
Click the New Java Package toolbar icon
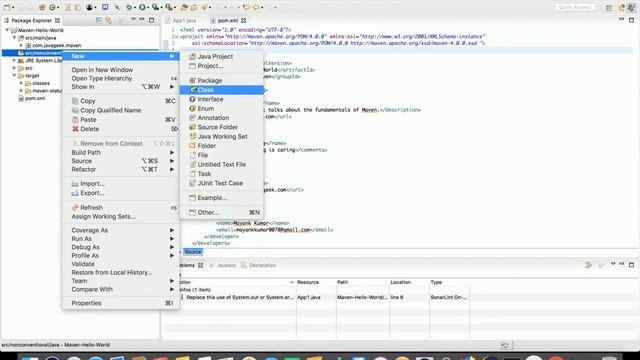point(42,7)
